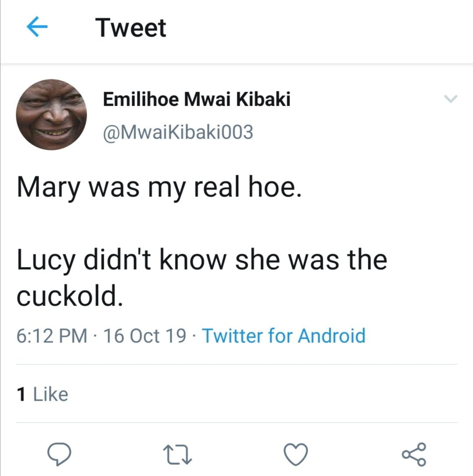The width and height of the screenshot is (473, 476).
Task: Click the 6:12 PM timestamp
Action: (52, 336)
